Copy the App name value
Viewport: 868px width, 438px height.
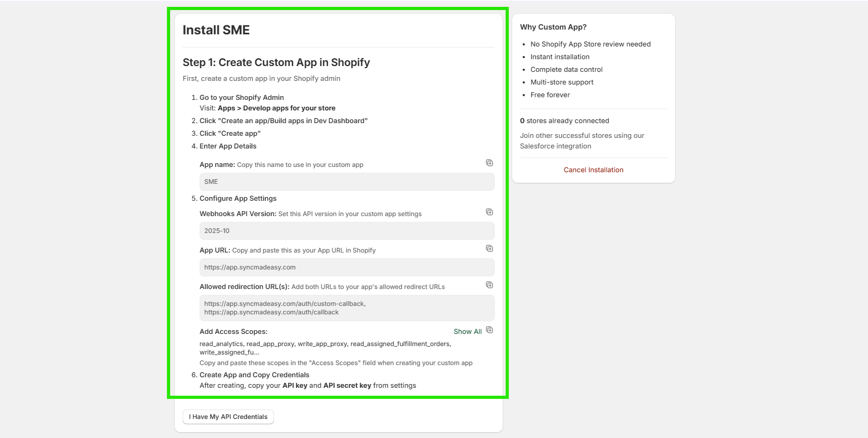tap(489, 163)
